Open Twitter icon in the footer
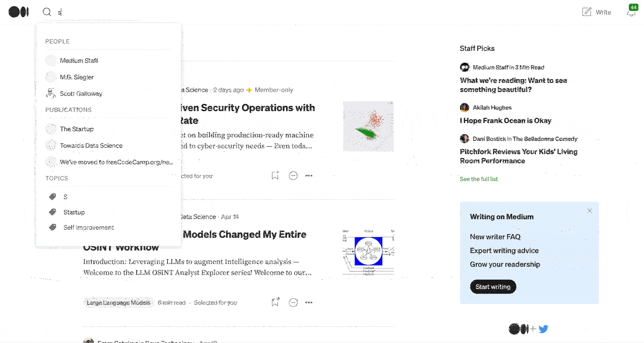 pyautogui.click(x=544, y=329)
